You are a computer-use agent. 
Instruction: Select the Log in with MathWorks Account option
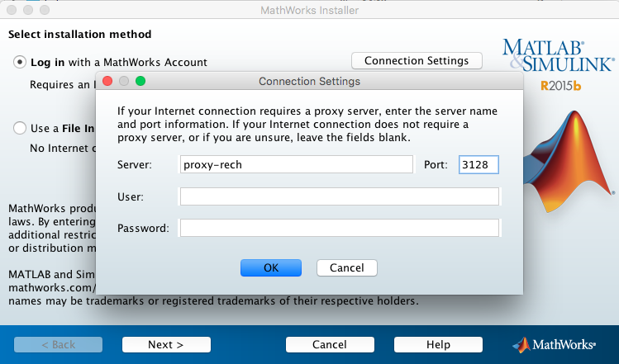click(20, 62)
